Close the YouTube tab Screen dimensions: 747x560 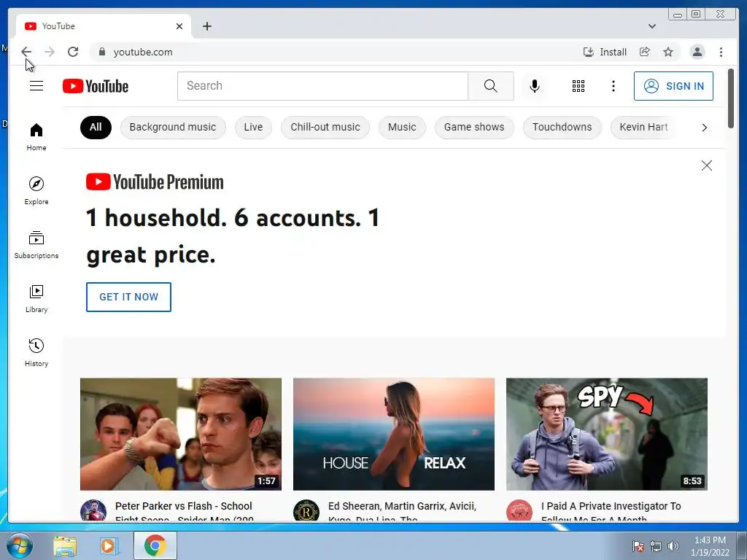tap(179, 26)
